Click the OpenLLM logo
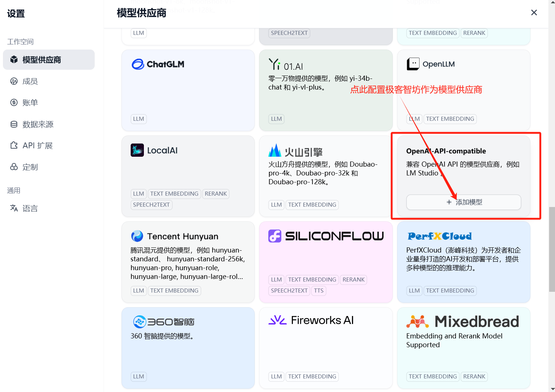 point(431,64)
